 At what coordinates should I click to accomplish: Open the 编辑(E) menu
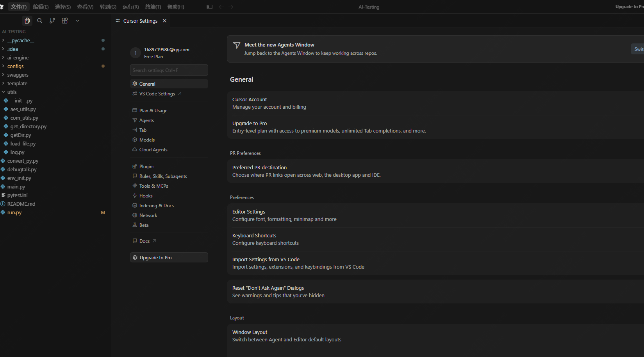pyautogui.click(x=41, y=7)
